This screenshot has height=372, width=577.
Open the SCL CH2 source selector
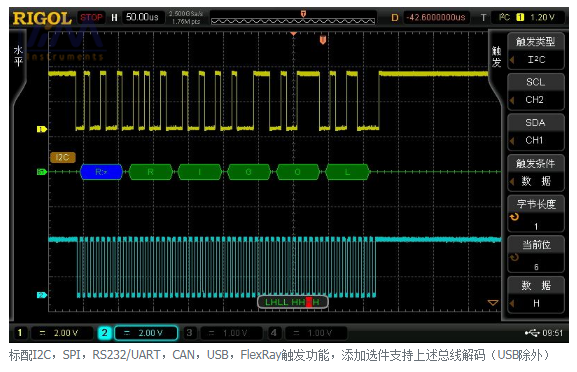pos(536,92)
